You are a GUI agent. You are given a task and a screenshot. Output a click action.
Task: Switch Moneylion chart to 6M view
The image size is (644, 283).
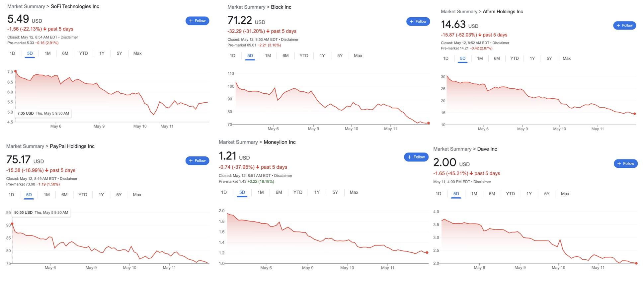[x=279, y=192]
